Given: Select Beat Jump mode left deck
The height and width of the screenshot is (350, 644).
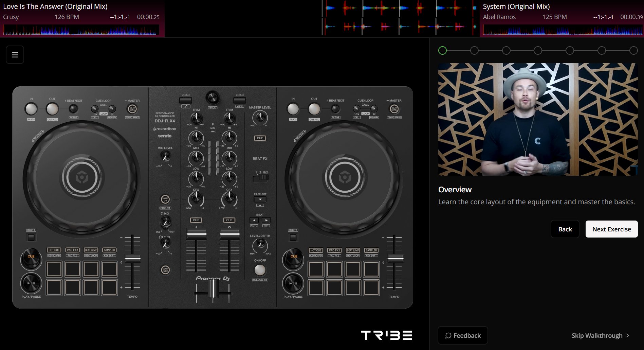Looking at the screenshot, I should tap(91, 250).
